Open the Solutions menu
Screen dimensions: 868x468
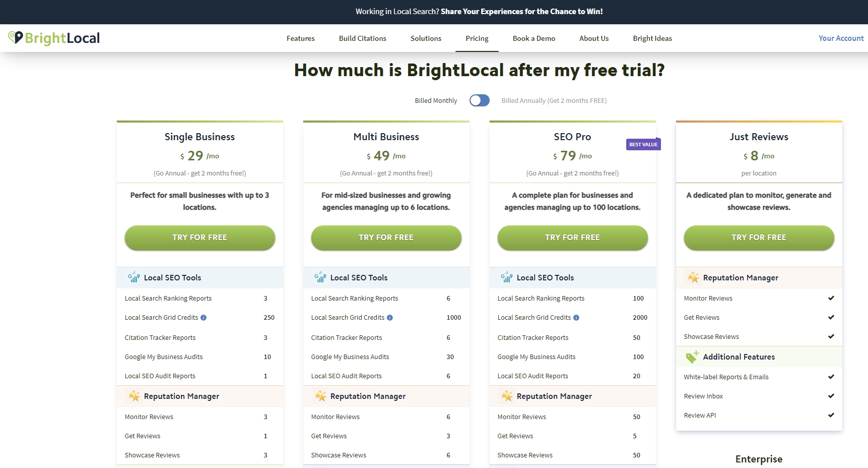[x=426, y=38]
